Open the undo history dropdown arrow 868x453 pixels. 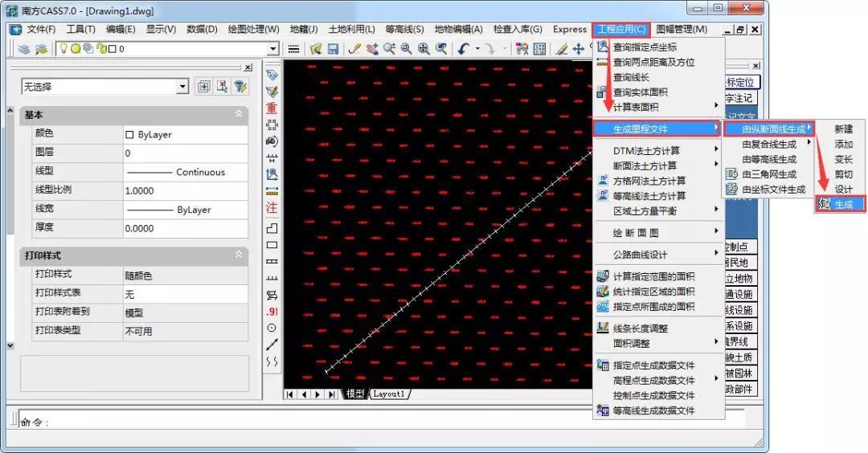477,49
